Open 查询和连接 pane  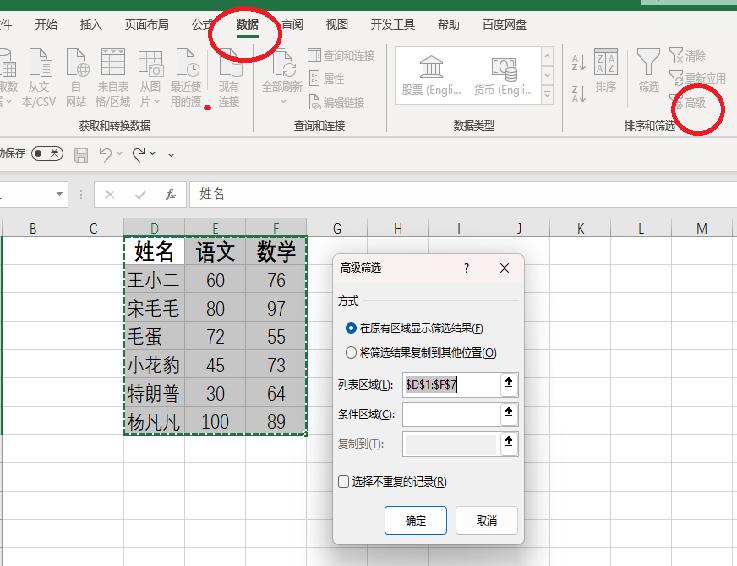[x=342, y=55]
